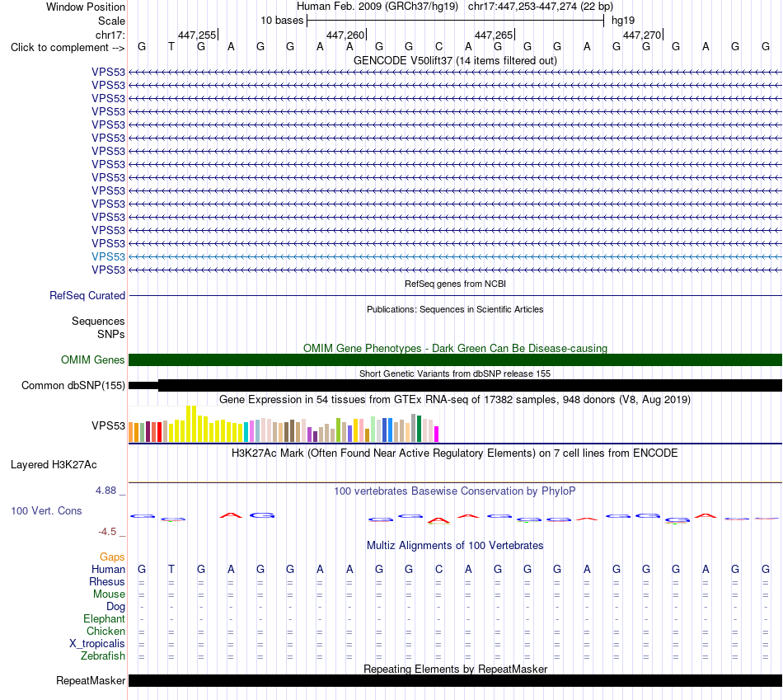Screen dimensions: 783x700
Task: Click the '100 Vert. Cons' track label
Action: click(46, 510)
